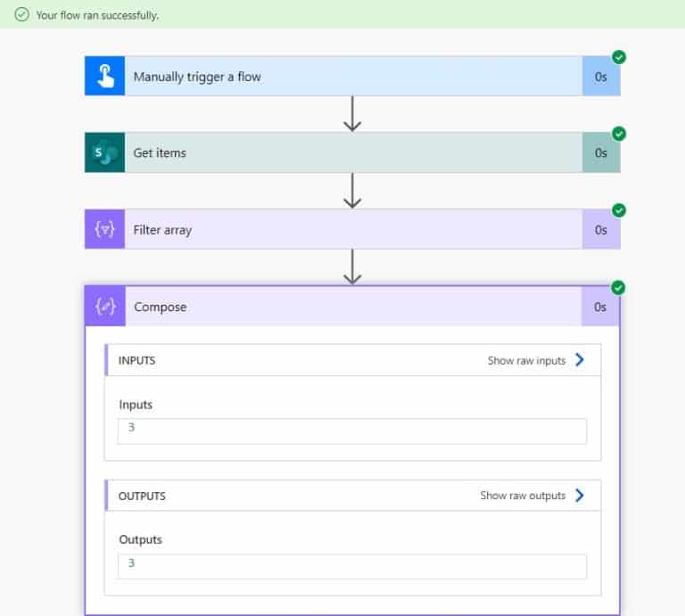Collapse the Compose step header
685x616 pixels.
point(352,306)
